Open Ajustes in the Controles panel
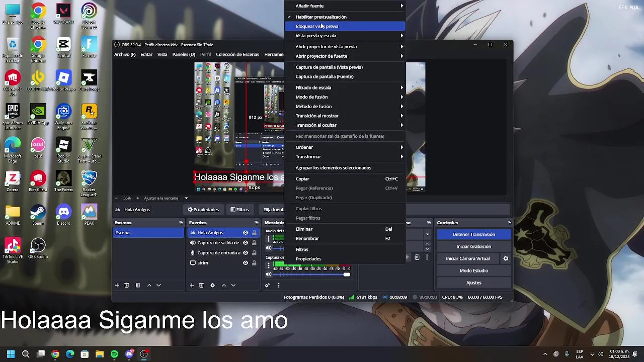Viewport: 644px width, 362px height. 474,283
